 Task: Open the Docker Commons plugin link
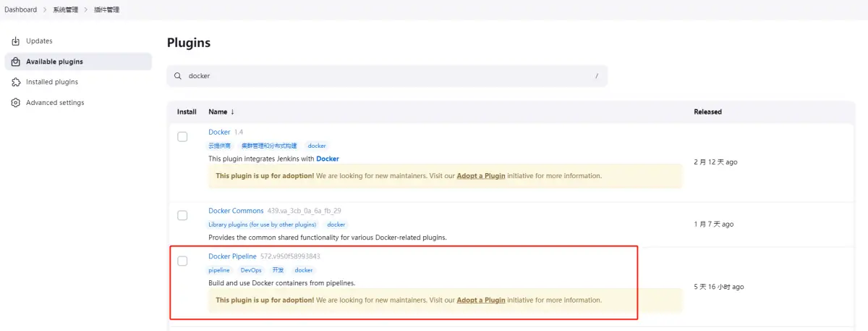pyautogui.click(x=236, y=211)
